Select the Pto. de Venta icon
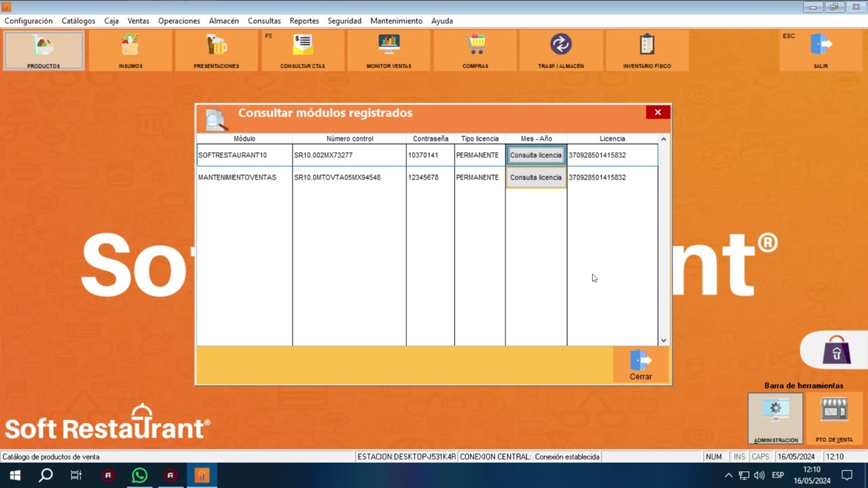The width and height of the screenshot is (868, 488). [834, 419]
